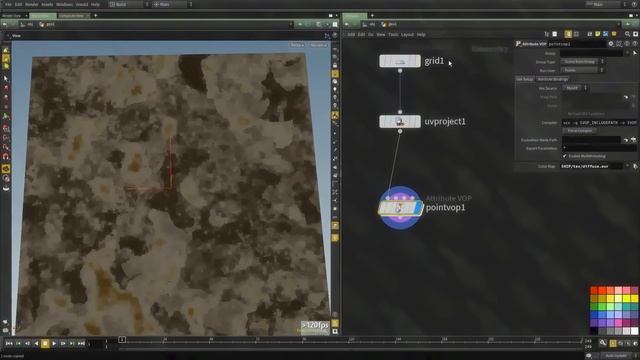
Task: Click the obj path segment in scene view
Action: coord(27,24)
